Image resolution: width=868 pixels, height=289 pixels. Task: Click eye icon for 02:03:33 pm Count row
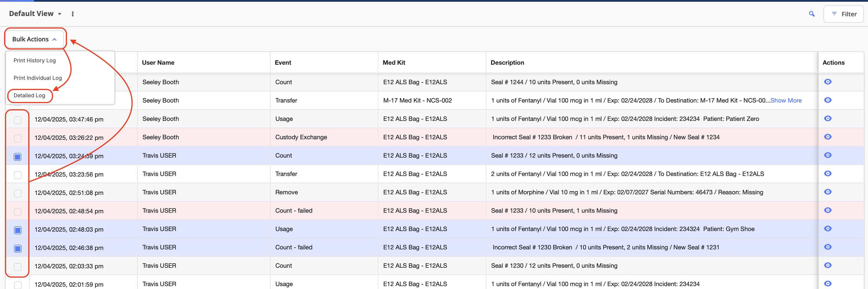[828, 265]
